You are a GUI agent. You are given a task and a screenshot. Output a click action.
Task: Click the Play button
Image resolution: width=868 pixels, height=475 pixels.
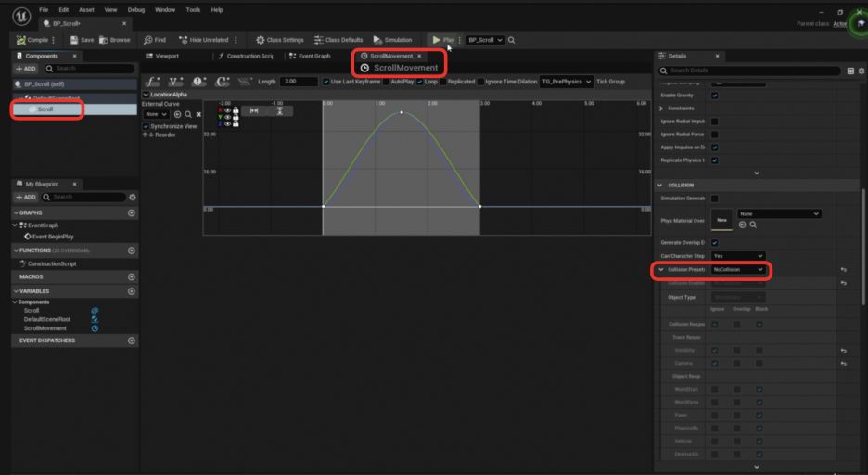tap(443, 40)
